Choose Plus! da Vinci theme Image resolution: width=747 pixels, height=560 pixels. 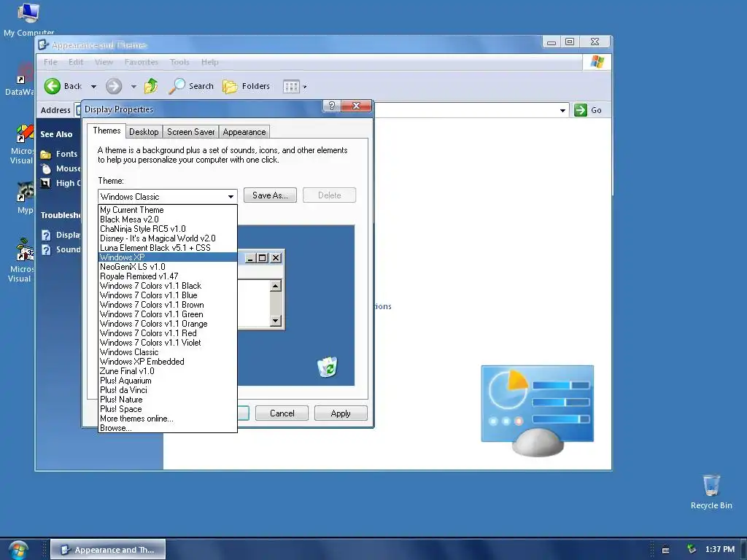[168, 390]
